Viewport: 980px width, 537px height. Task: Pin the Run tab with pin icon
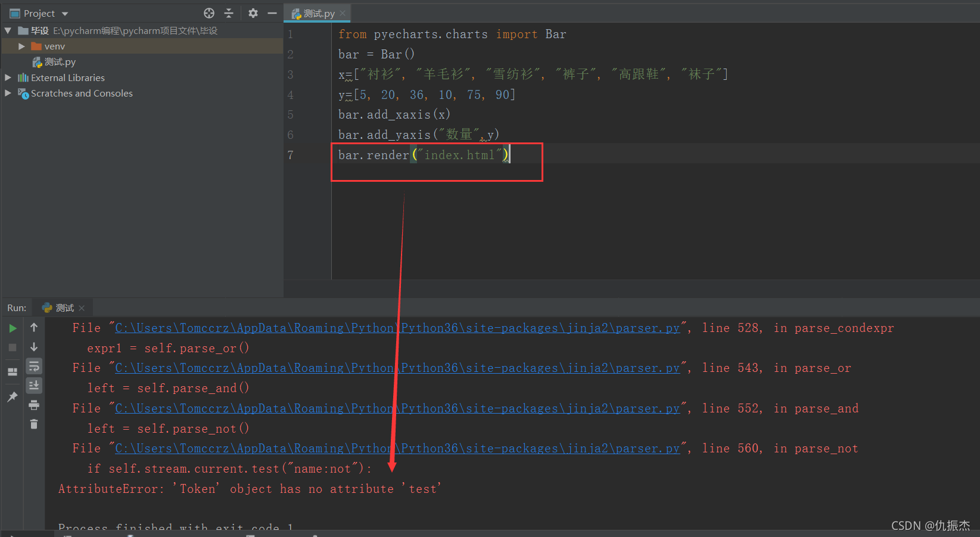tap(13, 397)
